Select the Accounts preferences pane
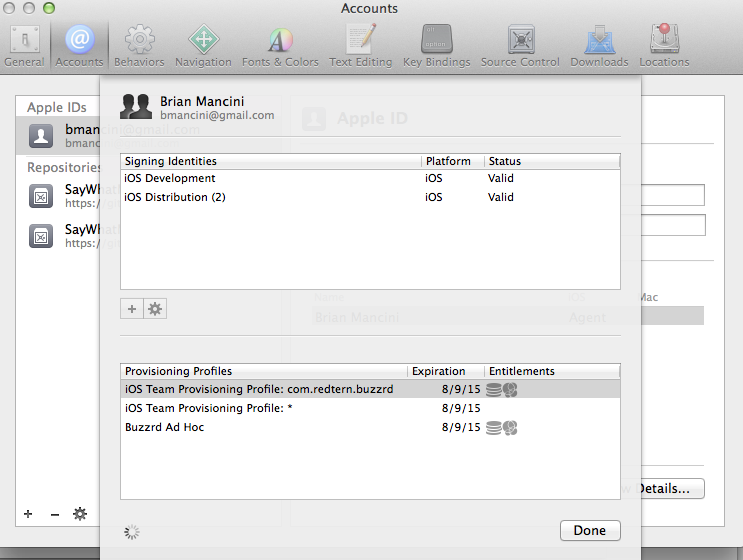Screen dimensions: 743x560 click(79, 46)
